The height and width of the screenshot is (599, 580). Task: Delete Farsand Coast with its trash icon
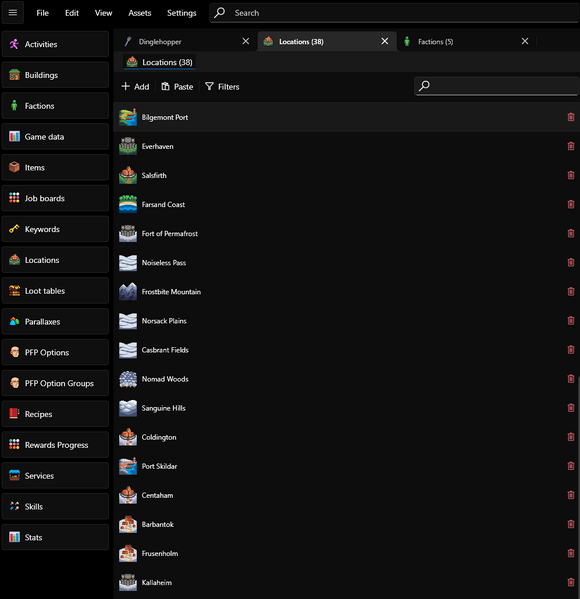[571, 204]
